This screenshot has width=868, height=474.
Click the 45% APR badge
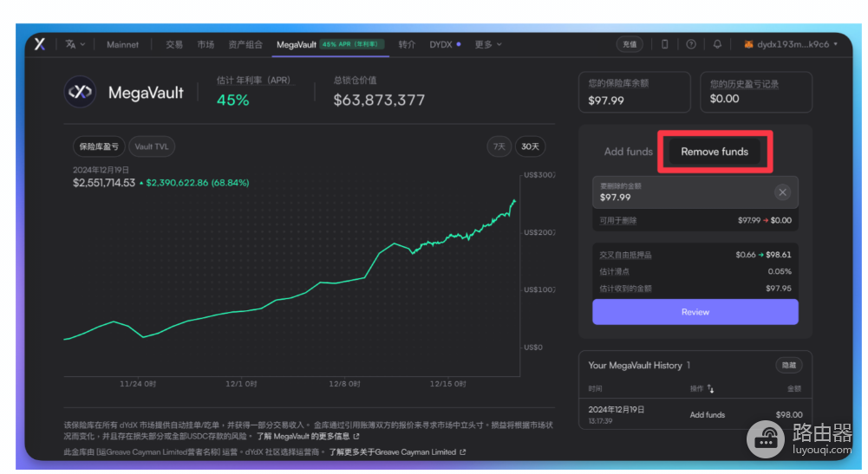tap(352, 44)
